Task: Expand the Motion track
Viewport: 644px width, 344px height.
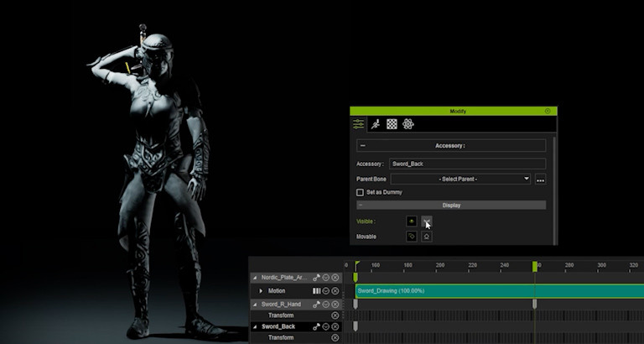Action: [x=261, y=291]
